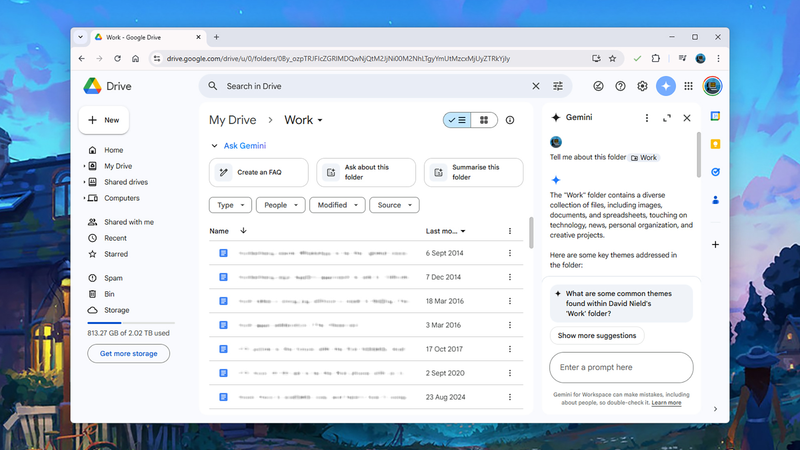This screenshot has height=450, width=800.
Task: Open advanced search filter options
Action: 558,86
